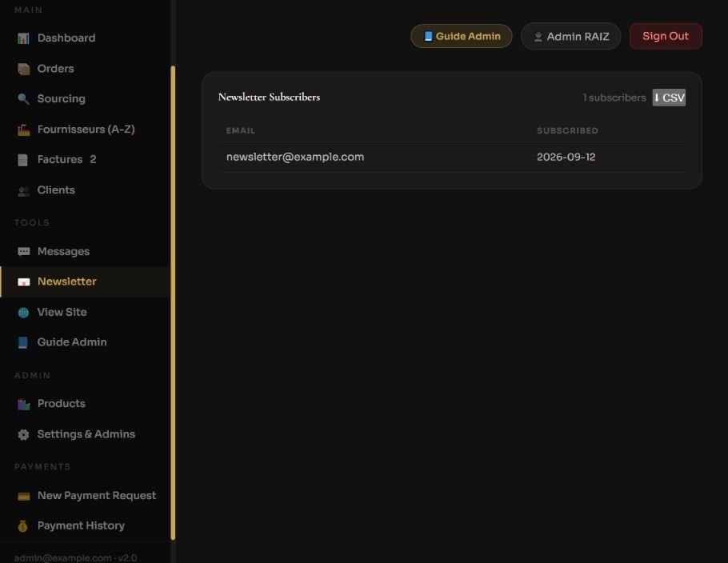
Task: Click the book icon in top Guide Admin button
Action: coord(428,36)
